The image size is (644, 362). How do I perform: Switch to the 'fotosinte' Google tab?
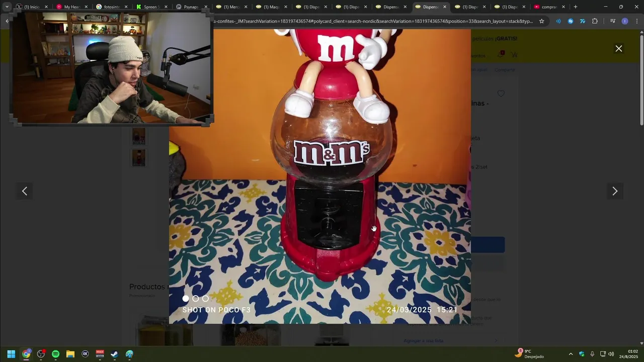click(x=112, y=7)
